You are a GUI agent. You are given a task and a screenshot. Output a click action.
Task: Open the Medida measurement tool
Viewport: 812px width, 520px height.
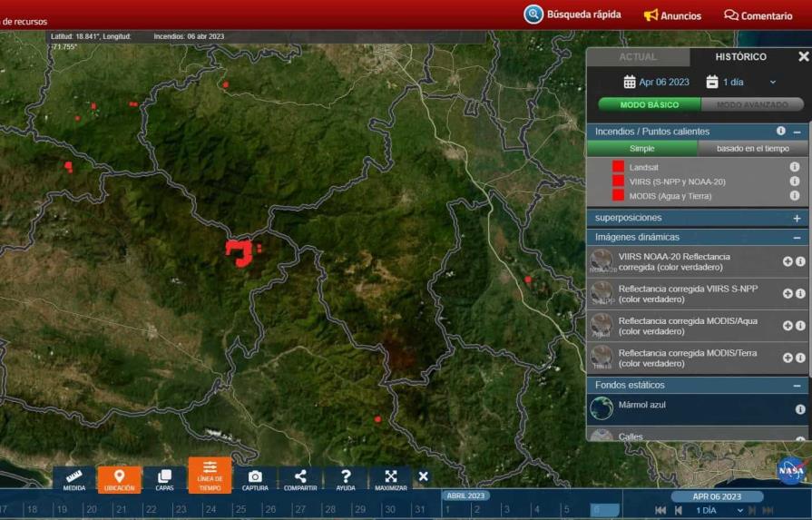(74, 479)
